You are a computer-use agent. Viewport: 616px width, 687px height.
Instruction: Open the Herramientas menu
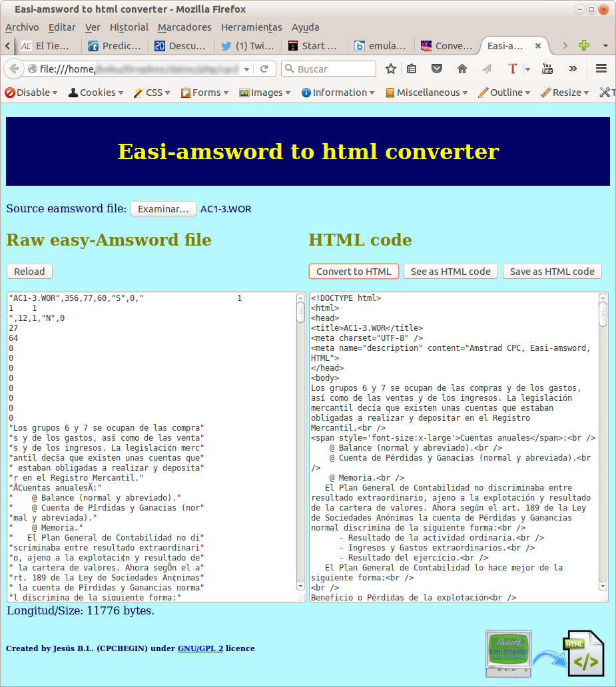(x=252, y=27)
